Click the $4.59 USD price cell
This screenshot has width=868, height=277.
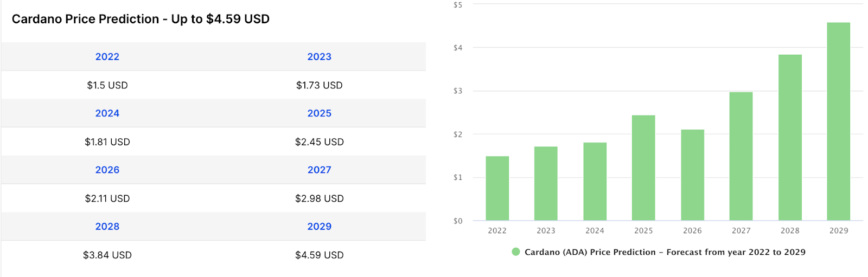tap(319, 255)
